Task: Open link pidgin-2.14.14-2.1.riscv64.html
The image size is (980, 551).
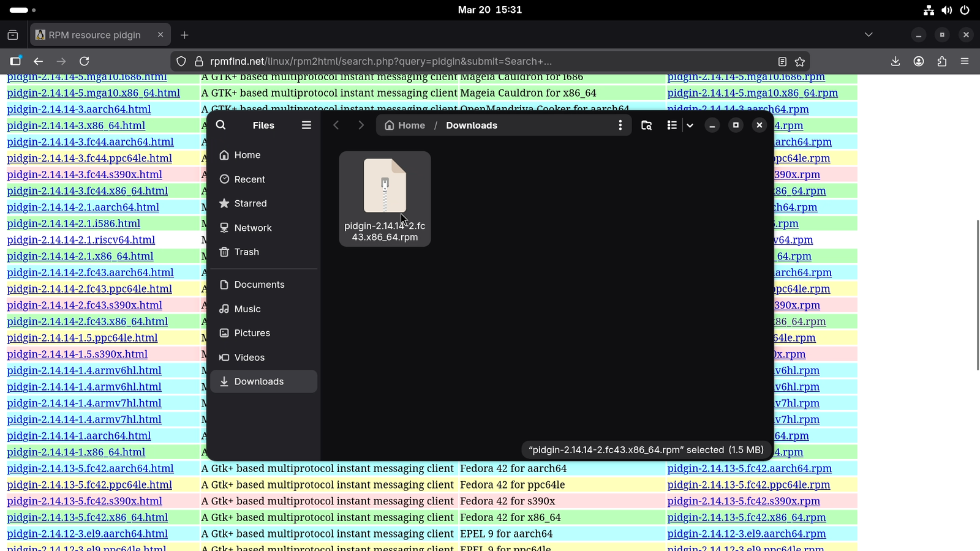Action: (81, 240)
